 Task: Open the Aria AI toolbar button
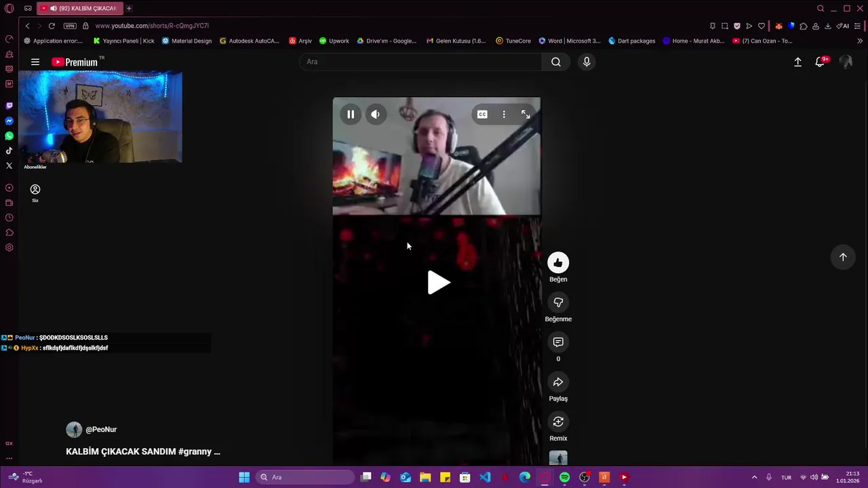pos(843,26)
